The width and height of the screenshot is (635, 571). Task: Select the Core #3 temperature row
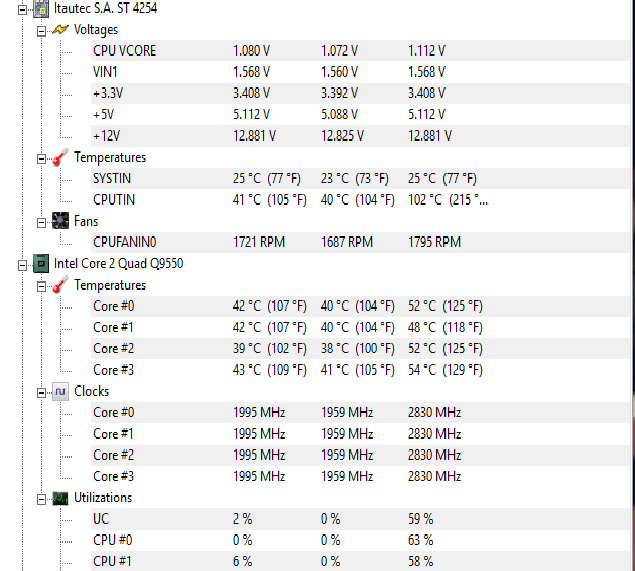(x=360, y=370)
